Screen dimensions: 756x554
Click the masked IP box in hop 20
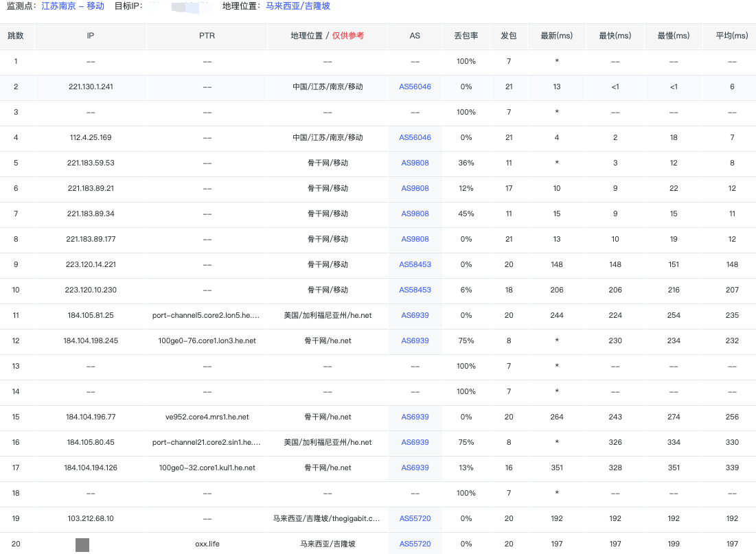tap(82, 545)
